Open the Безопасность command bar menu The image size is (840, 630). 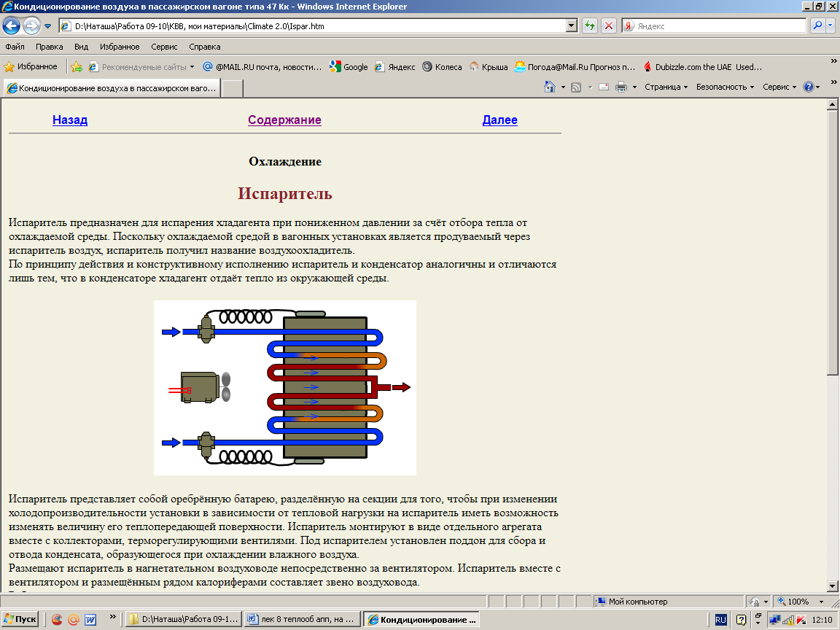pos(725,87)
